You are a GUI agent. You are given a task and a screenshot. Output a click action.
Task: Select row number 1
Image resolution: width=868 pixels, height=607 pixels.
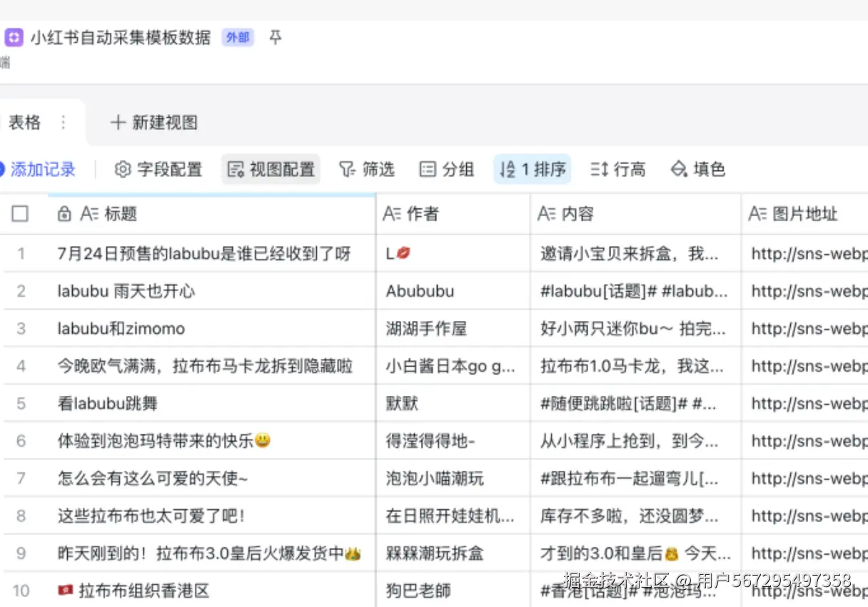(x=21, y=254)
